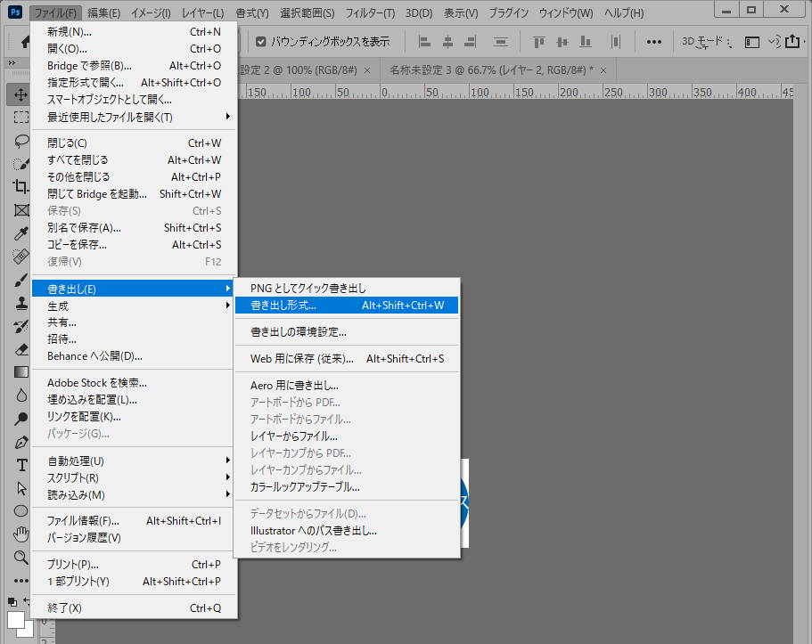Select the Frame tool
Viewport: 812px width, 644px height.
[x=21, y=210]
